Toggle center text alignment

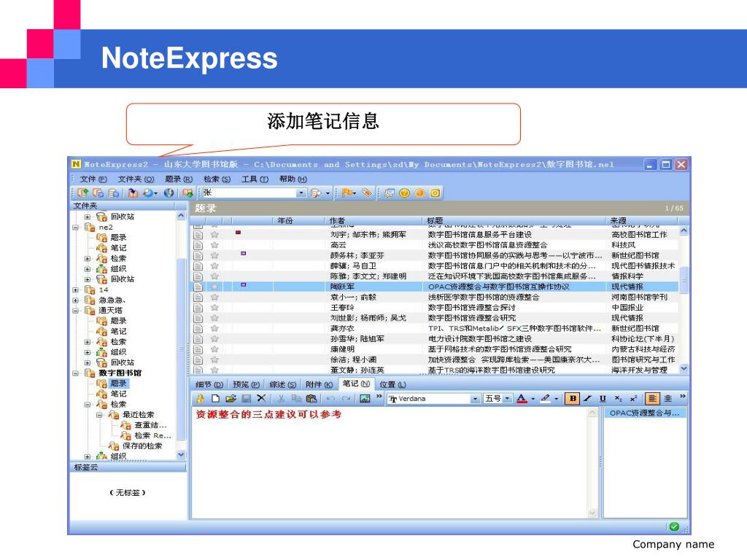tap(668, 399)
